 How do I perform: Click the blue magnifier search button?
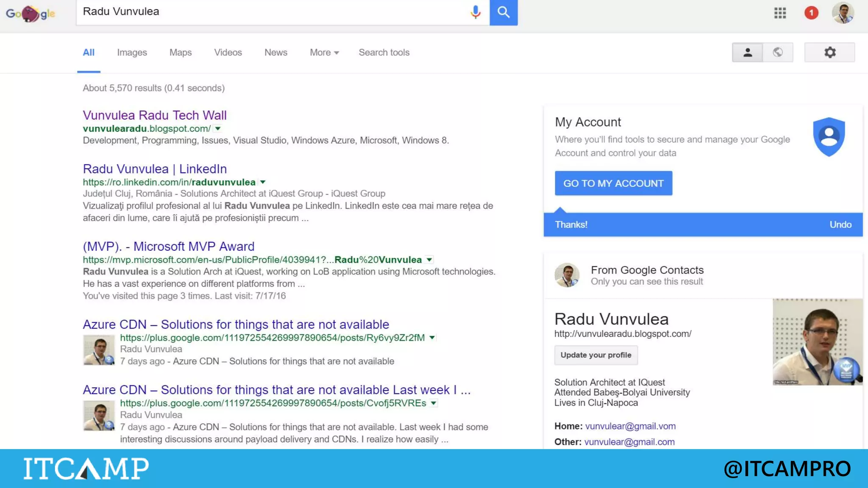pos(504,12)
